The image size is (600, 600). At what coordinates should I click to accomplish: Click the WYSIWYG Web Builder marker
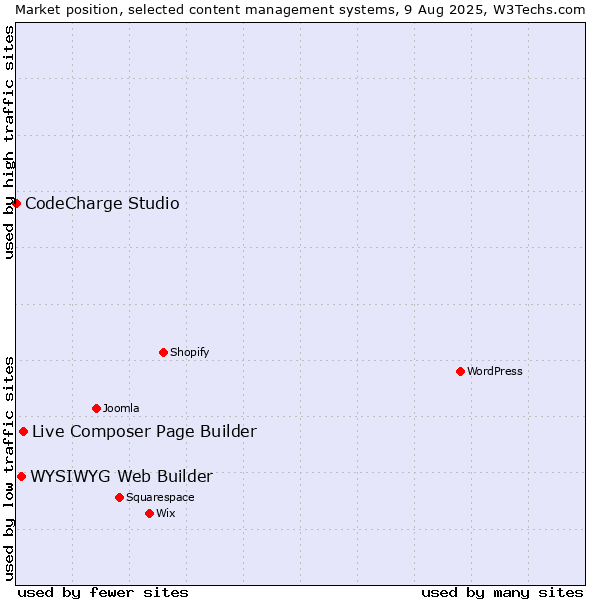[22, 477]
